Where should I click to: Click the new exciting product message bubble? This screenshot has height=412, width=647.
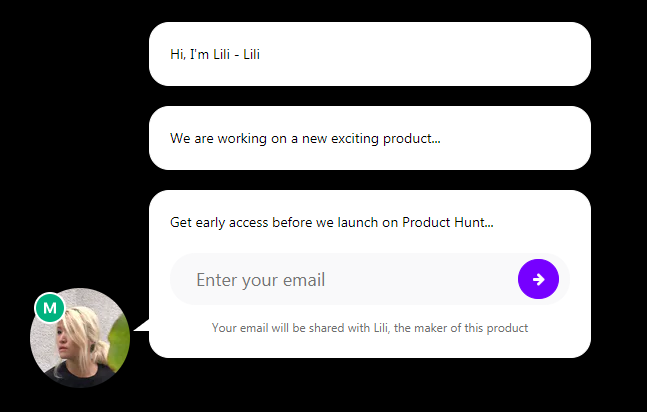[370, 138]
